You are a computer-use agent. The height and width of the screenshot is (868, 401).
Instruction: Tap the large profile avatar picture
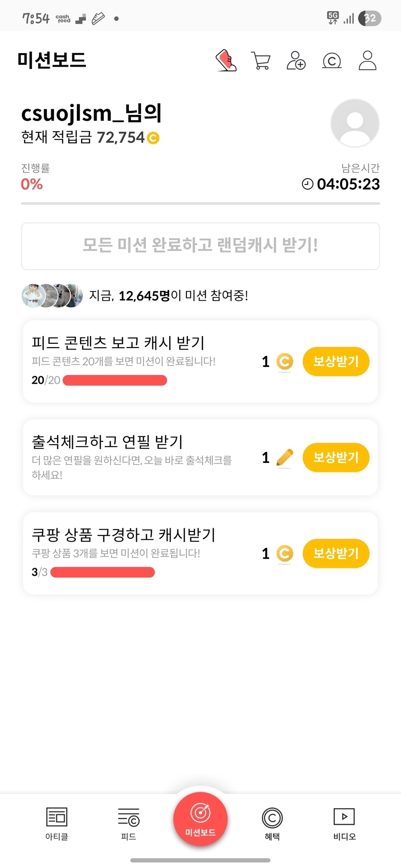pyautogui.click(x=355, y=123)
